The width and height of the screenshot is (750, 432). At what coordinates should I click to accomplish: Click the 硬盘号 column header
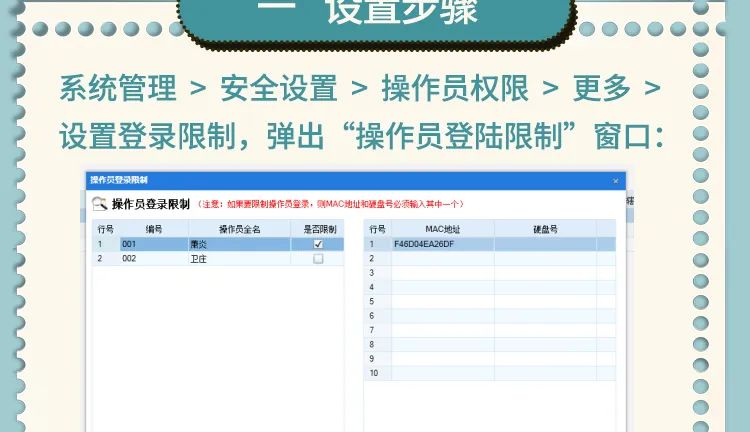point(545,229)
